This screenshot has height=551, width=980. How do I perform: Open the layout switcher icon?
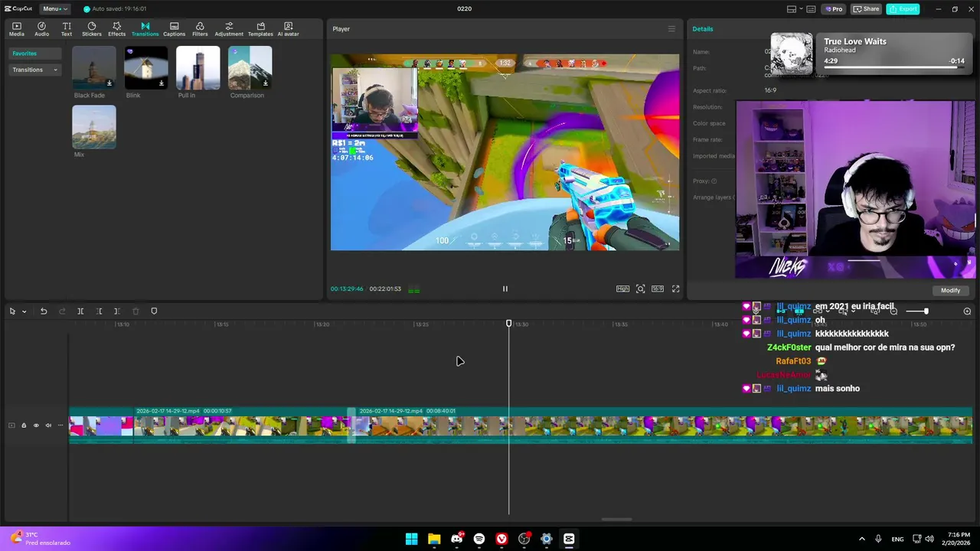tap(792, 9)
